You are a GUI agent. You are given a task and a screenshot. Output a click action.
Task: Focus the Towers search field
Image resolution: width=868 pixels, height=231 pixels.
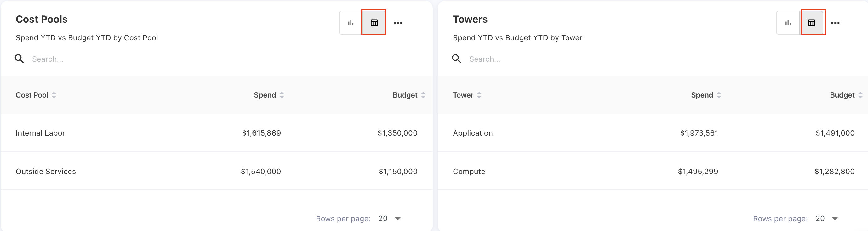[x=573, y=59]
